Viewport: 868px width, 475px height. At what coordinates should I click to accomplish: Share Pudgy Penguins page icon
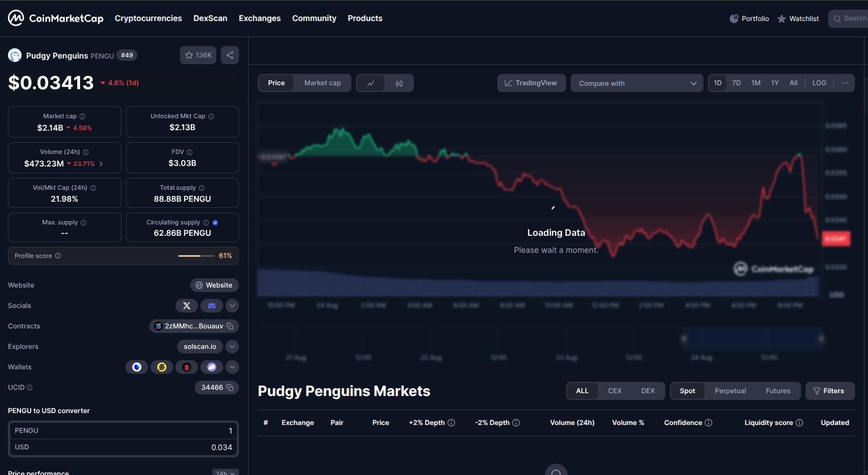[x=230, y=55]
